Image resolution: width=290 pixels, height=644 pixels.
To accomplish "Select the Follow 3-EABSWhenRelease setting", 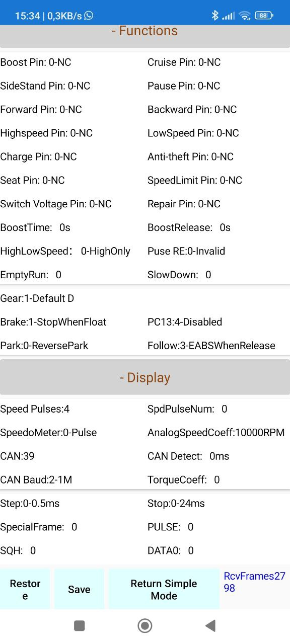I will click(x=211, y=345).
